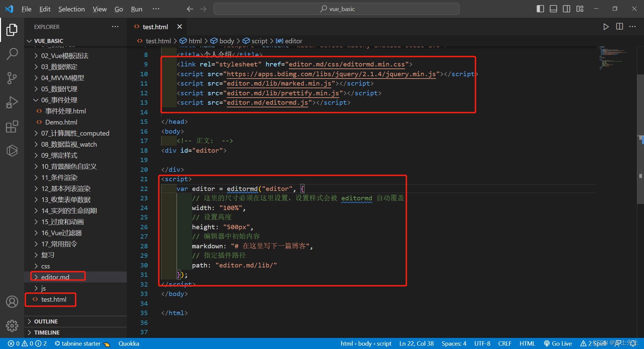644x349 pixels.
Task: Click the Run play button in editor toolbar
Action: [x=606, y=27]
